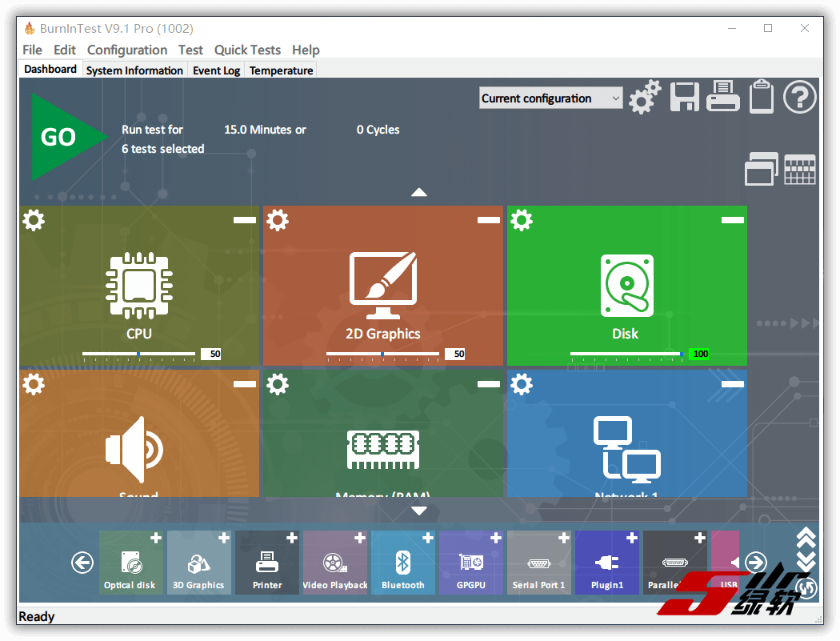Select the Serial Port 1 test tile
Viewport: 840px width, 641px height.
pyautogui.click(x=539, y=563)
